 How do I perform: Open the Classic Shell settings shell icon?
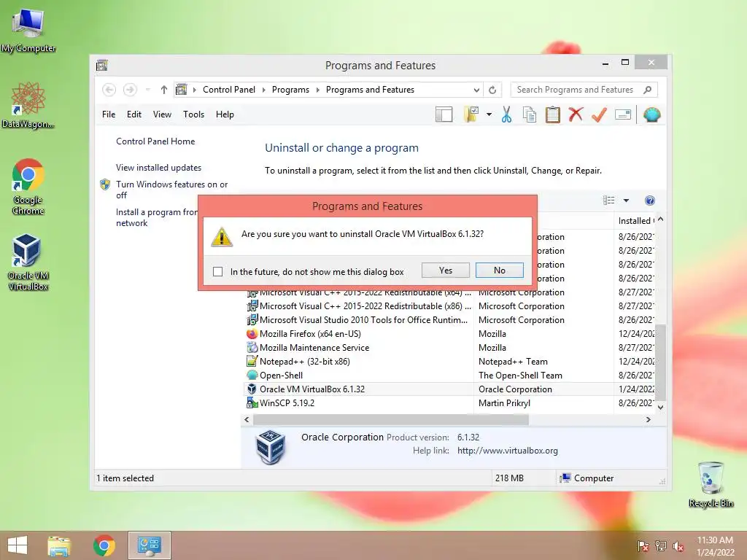click(x=651, y=114)
